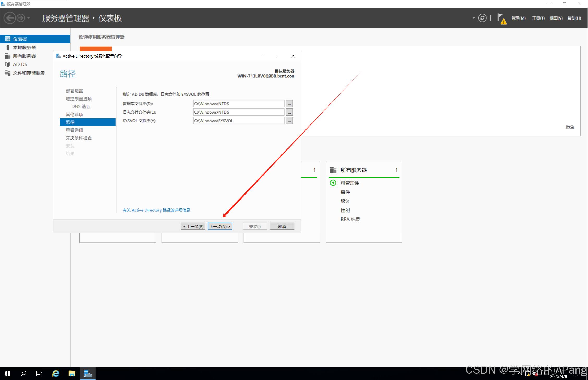
Task: Browse for SYSVOL folder location
Action: (x=289, y=121)
